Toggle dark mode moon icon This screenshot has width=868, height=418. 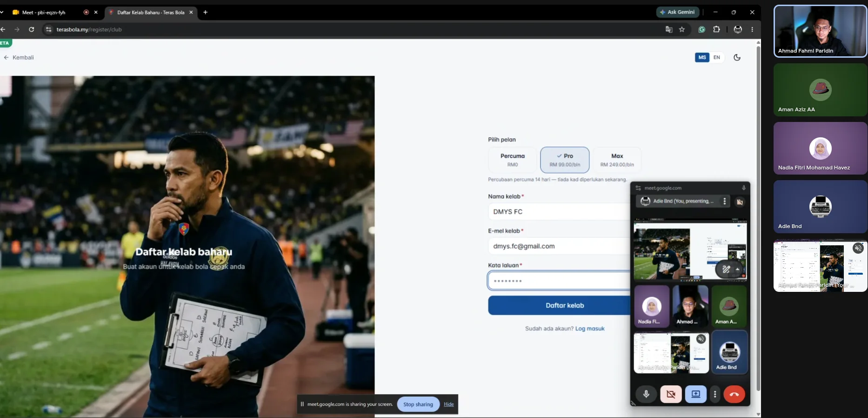point(737,57)
